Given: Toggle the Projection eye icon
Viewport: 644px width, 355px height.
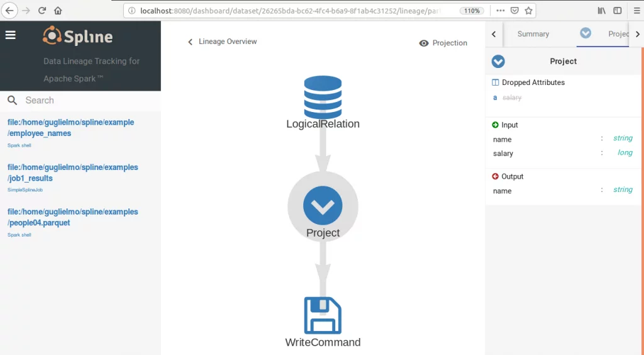Looking at the screenshot, I should pyautogui.click(x=424, y=43).
